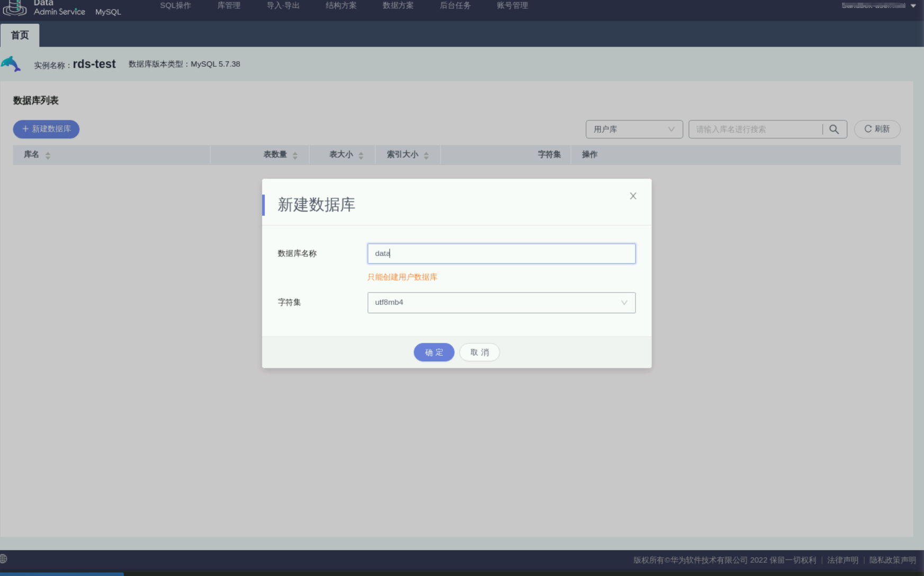924x576 pixels.
Task: Open the SQL操作 menu
Action: 175,6
